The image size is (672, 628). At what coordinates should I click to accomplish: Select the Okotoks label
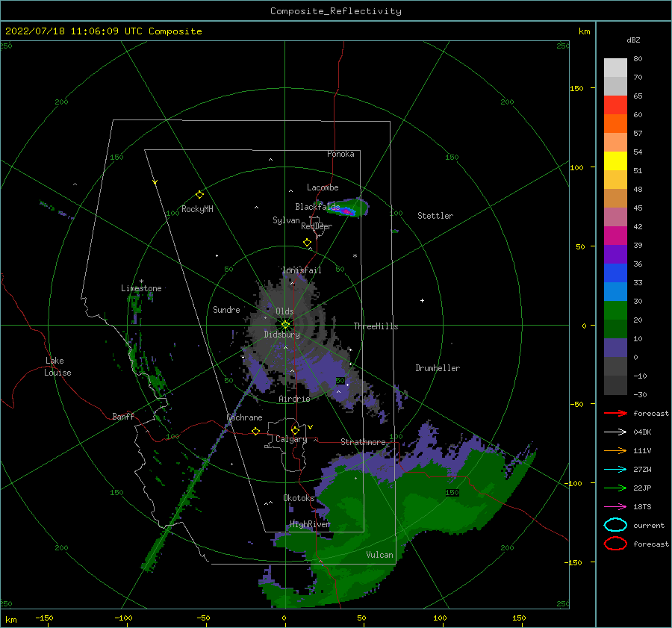[299, 497]
